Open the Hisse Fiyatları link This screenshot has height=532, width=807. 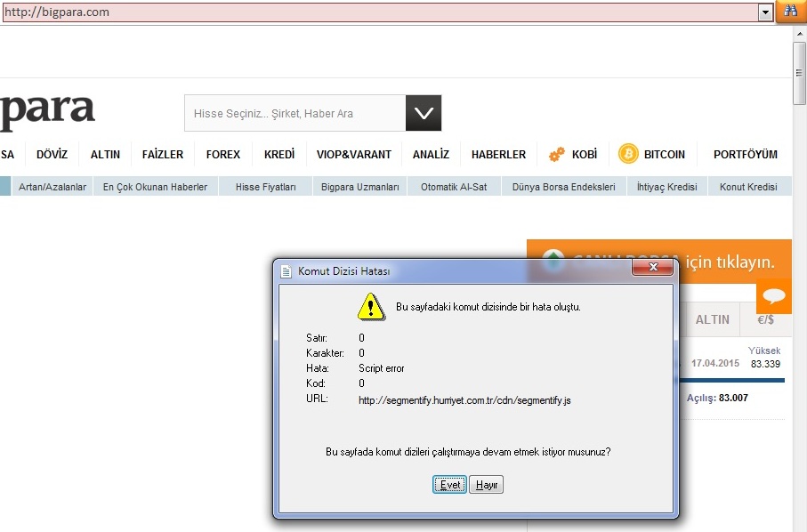[x=265, y=187]
